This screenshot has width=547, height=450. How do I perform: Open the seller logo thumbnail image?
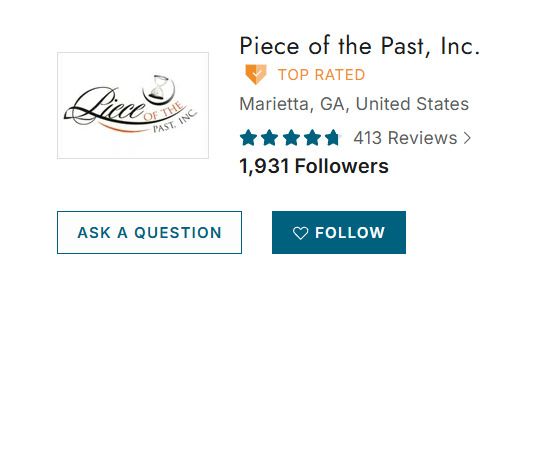(x=133, y=105)
